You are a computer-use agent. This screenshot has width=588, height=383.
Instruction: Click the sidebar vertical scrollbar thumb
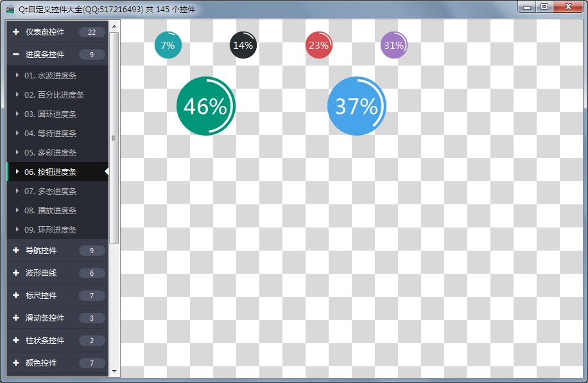[x=114, y=138]
